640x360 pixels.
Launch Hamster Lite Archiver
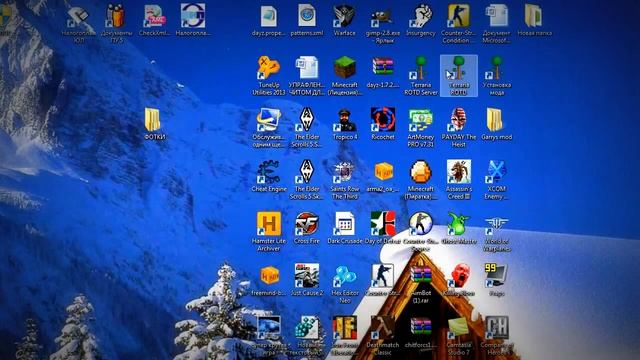(269, 232)
